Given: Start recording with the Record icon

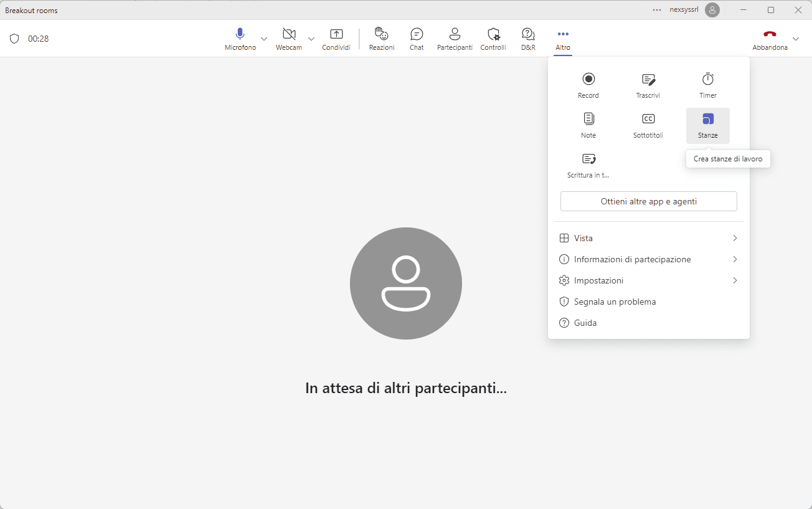Looking at the screenshot, I should pyautogui.click(x=588, y=86).
